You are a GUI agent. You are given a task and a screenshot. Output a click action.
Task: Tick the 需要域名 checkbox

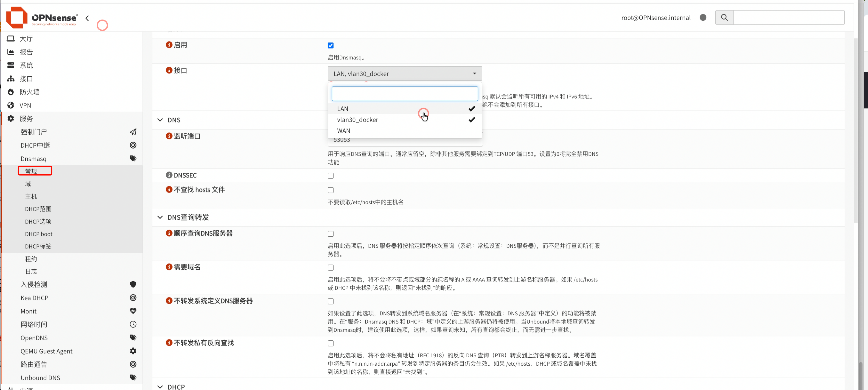click(x=330, y=268)
